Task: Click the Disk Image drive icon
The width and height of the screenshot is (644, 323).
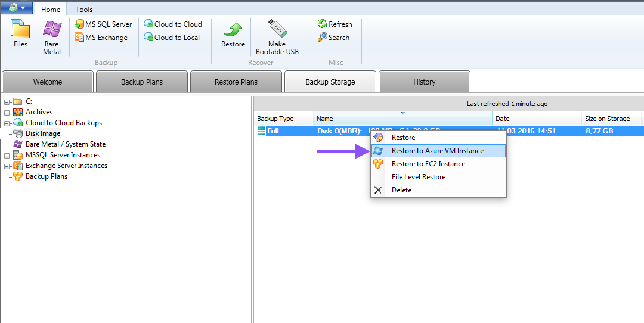Action: pyautogui.click(x=18, y=133)
